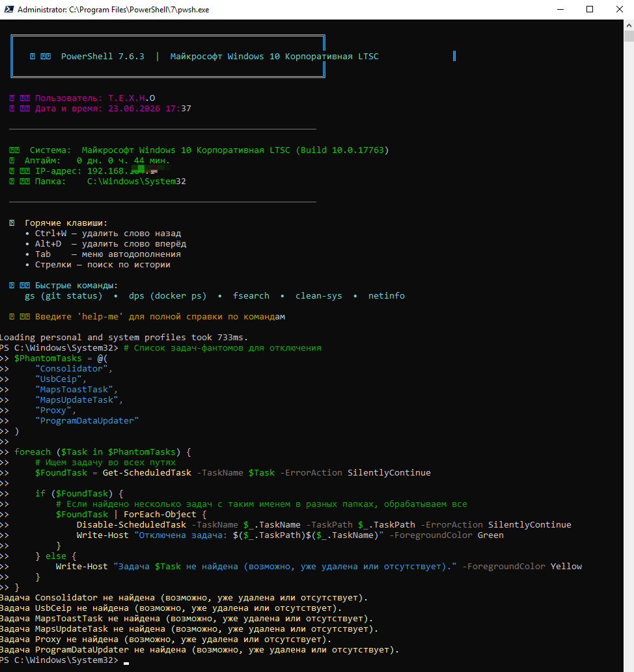Minimize the pwsh.exe window
Image resolution: width=634 pixels, height=672 pixels.
pyautogui.click(x=560, y=9)
